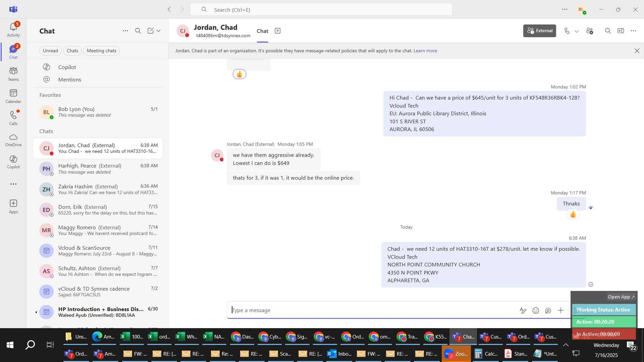The height and width of the screenshot is (362, 644).
Task: Search within the chat list
Action: (138, 31)
